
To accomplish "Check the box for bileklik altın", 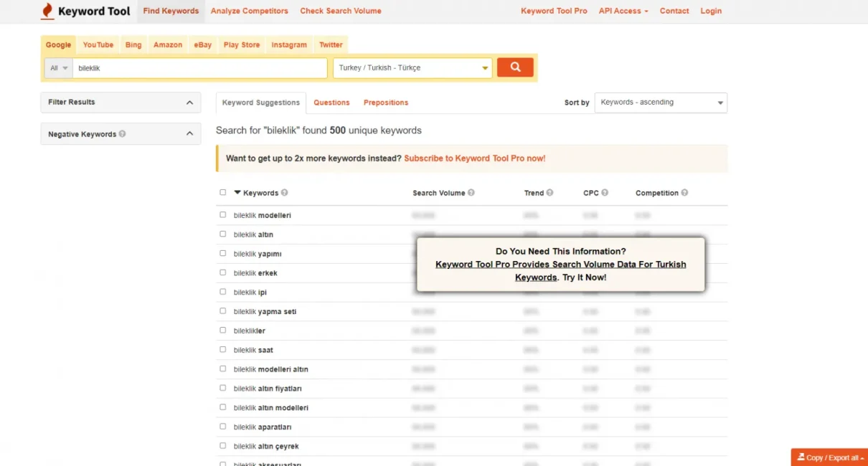I will [222, 234].
